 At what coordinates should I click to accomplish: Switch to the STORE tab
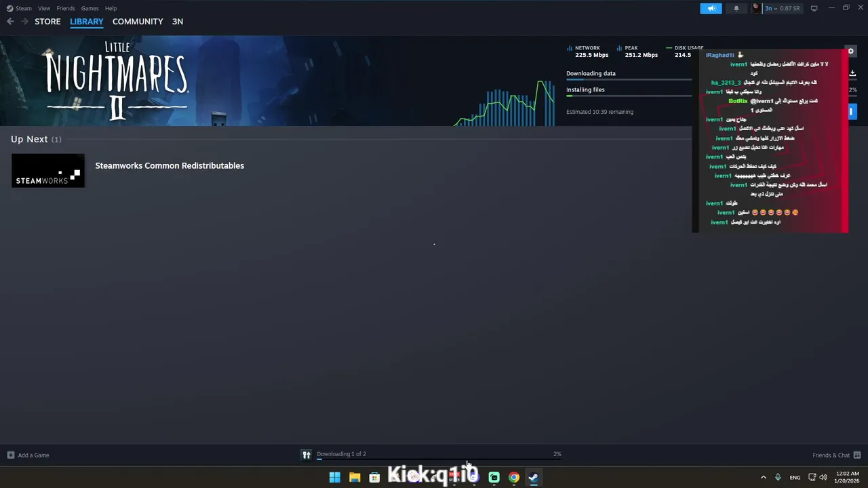pyautogui.click(x=47, y=22)
